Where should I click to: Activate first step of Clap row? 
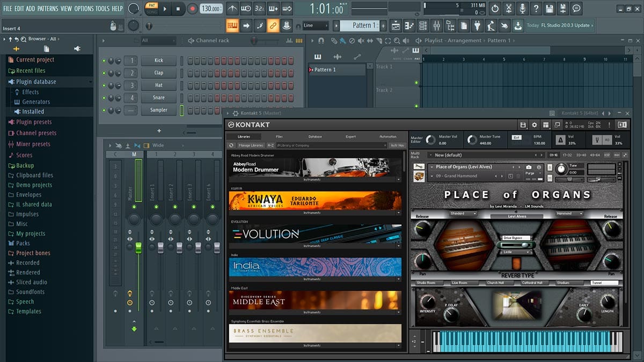[190, 73]
